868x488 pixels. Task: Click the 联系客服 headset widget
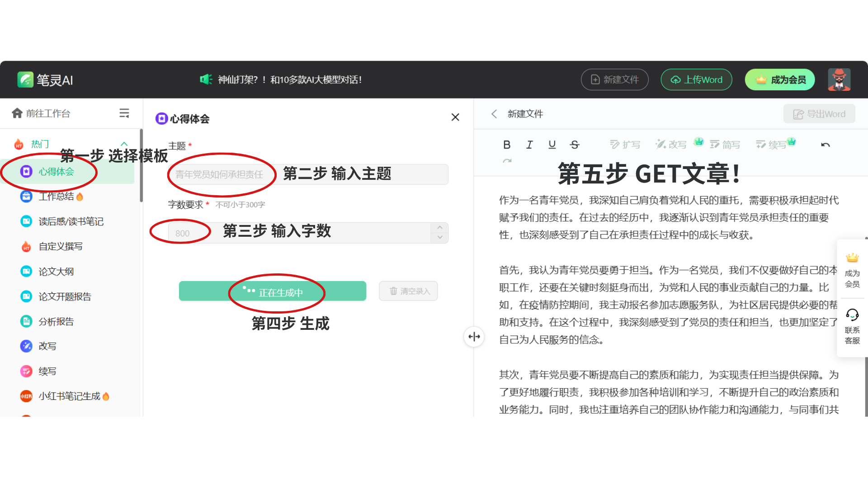click(x=852, y=327)
